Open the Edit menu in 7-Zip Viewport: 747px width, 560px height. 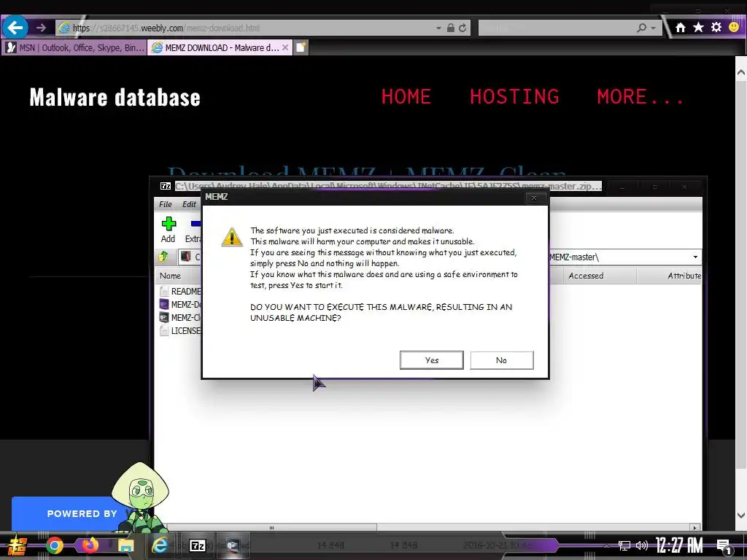(x=189, y=204)
